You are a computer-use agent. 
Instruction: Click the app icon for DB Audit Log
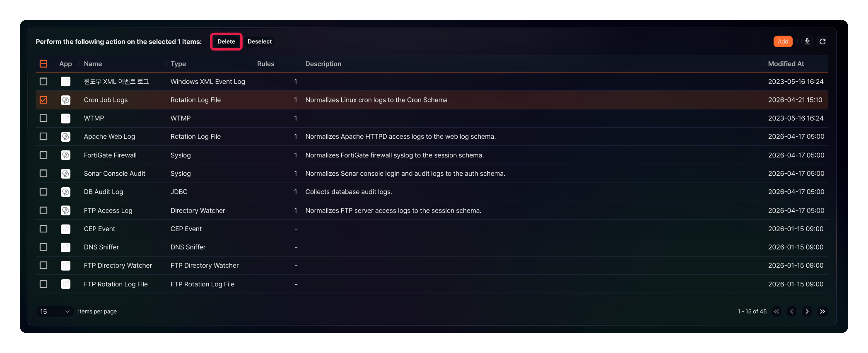point(65,192)
